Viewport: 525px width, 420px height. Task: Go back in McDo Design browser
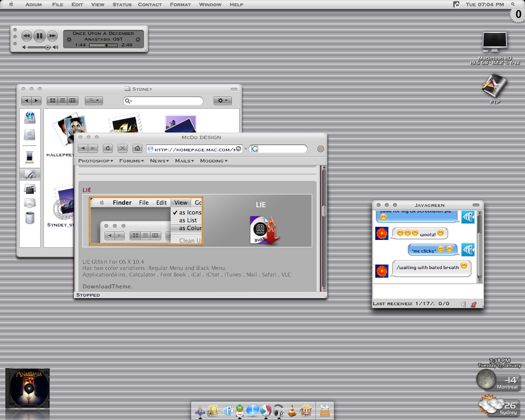tap(83, 148)
